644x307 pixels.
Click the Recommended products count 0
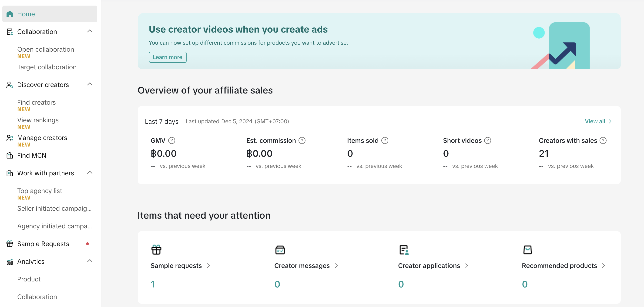click(x=524, y=284)
